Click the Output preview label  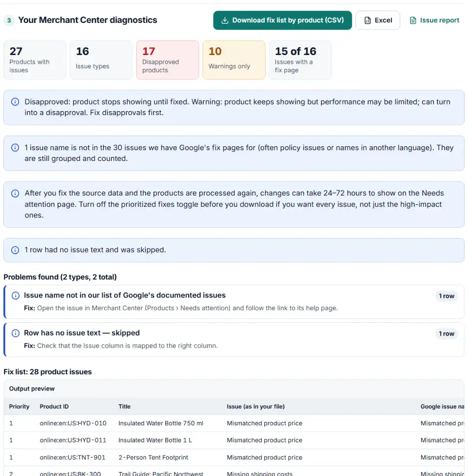[32, 389]
